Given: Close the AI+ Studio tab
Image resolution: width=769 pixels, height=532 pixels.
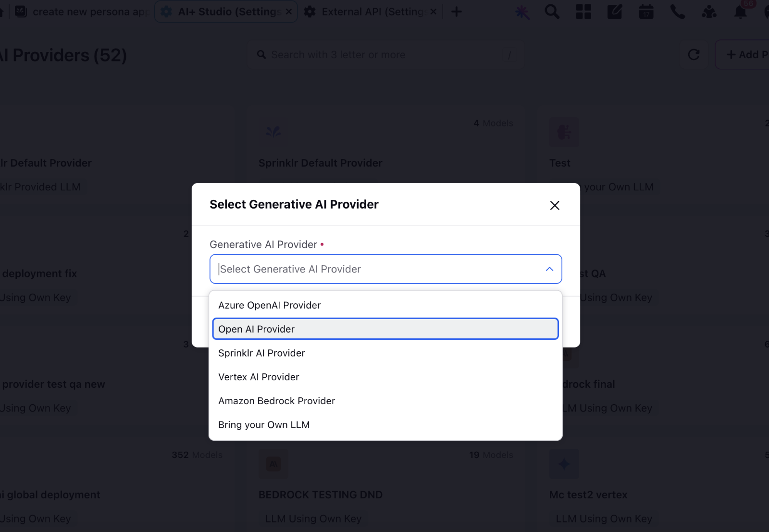Looking at the screenshot, I should pos(289,12).
